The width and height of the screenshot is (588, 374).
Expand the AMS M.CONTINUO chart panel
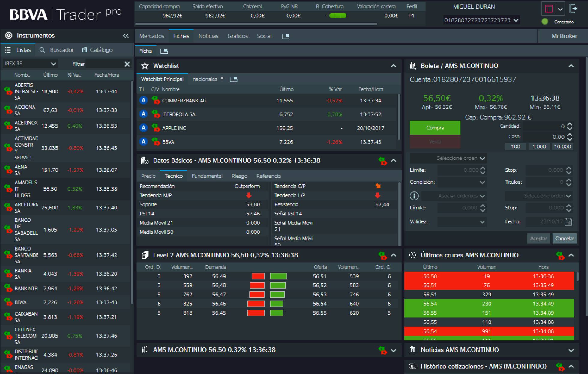click(x=394, y=350)
